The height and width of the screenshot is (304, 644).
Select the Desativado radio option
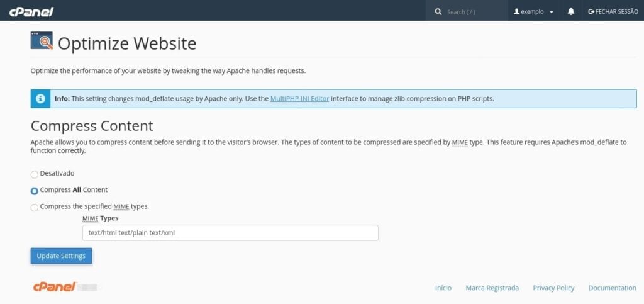35,174
